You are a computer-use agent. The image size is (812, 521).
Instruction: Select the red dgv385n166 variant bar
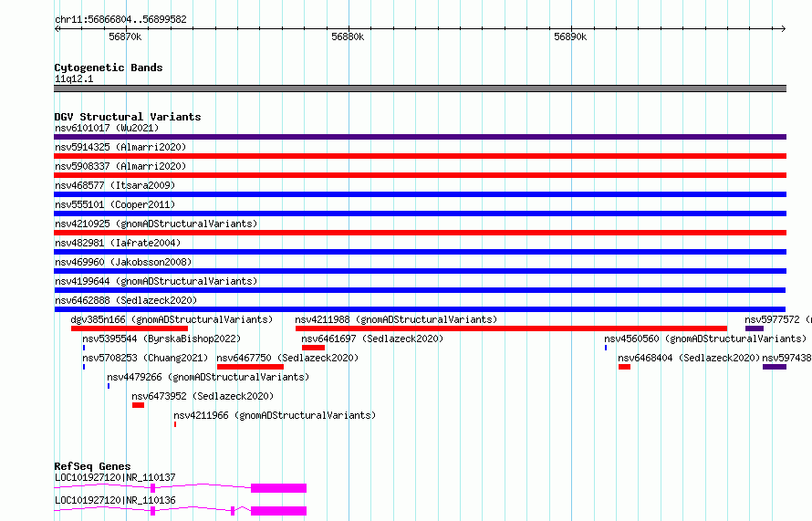coord(130,328)
